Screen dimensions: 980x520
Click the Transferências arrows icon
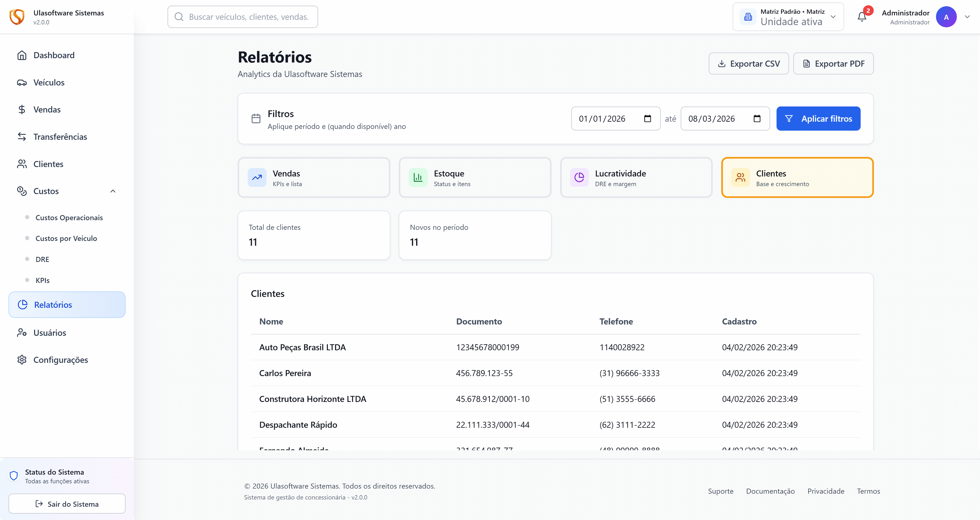pos(22,137)
